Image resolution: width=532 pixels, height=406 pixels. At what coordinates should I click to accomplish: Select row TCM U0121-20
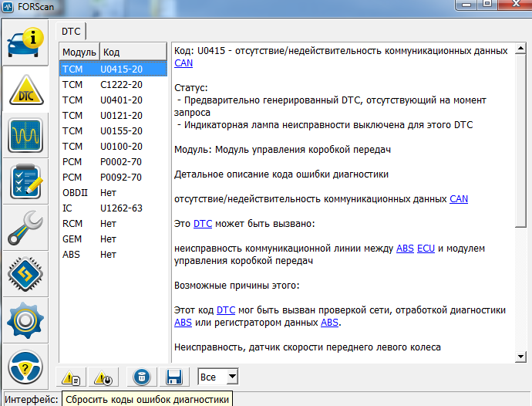click(x=113, y=116)
